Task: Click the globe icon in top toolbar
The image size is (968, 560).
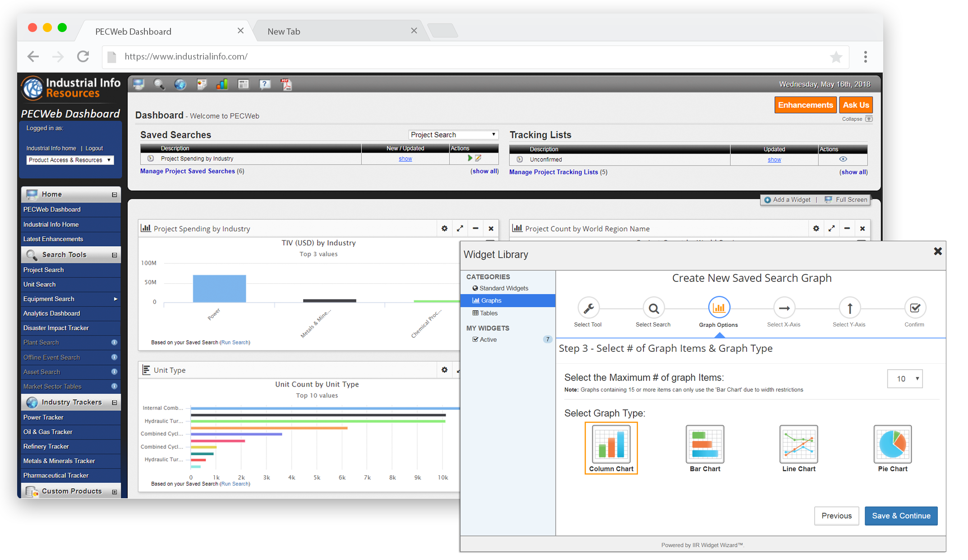Action: [180, 84]
